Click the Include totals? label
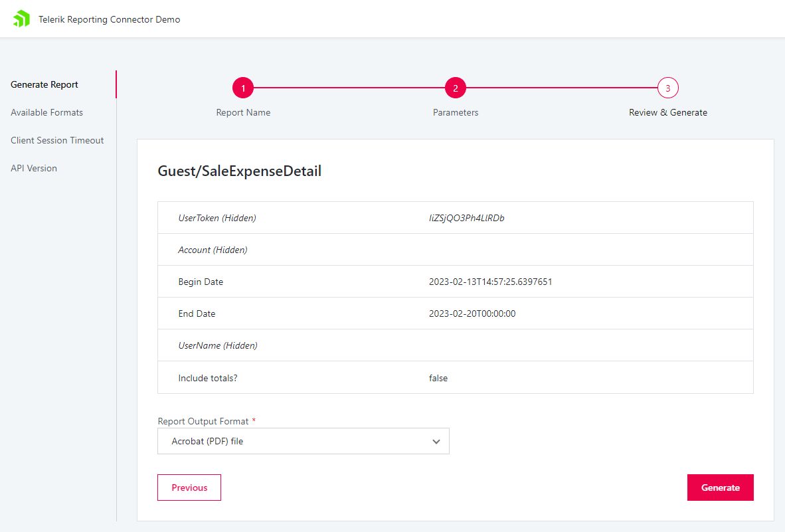This screenshot has height=532, width=785. tap(208, 379)
